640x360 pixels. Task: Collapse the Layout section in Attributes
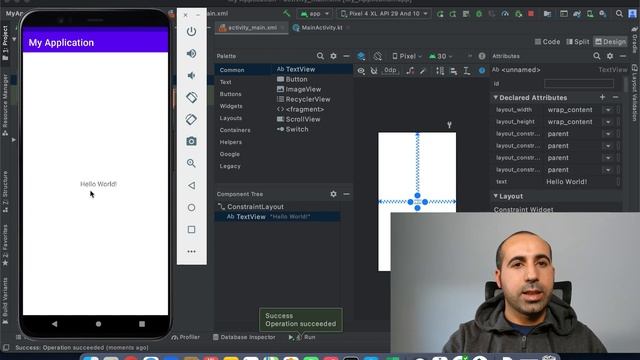[496, 196]
